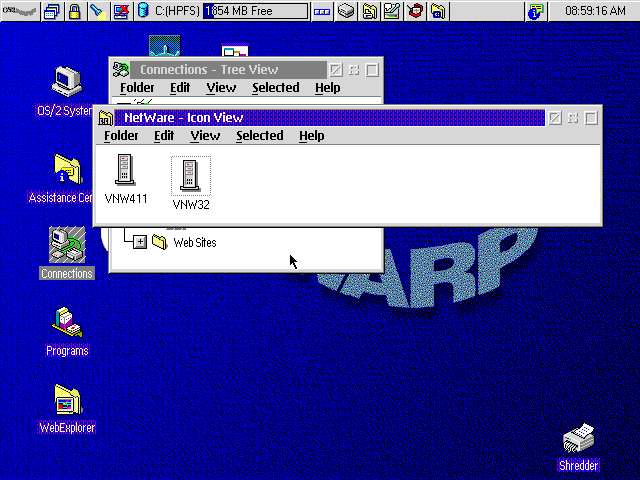Viewport: 640px width, 480px height.
Task: Open Selected menu in Connections window
Action: point(276,88)
